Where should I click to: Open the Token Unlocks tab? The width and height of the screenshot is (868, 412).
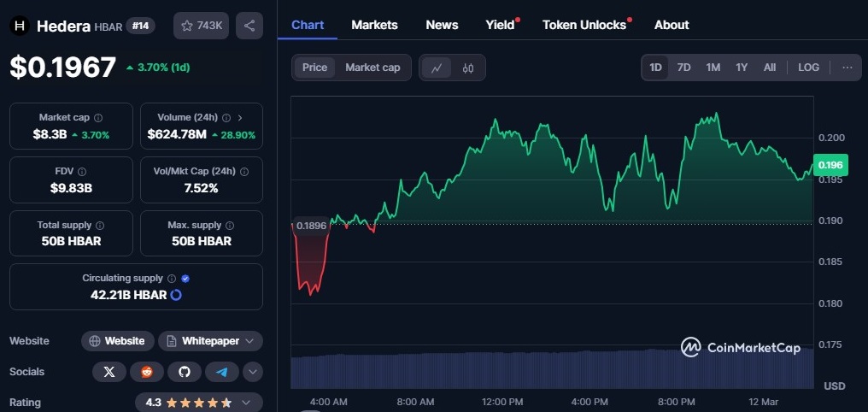tap(584, 25)
